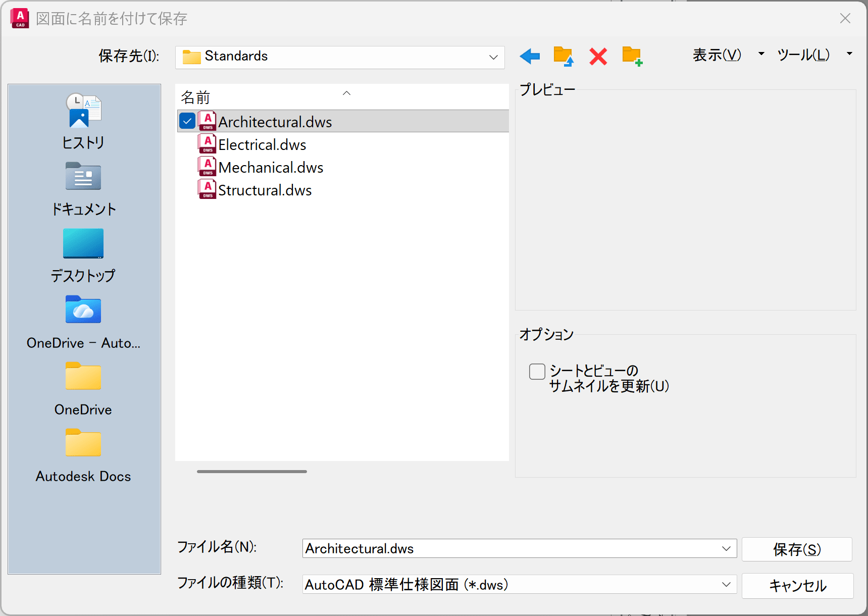Expand the 保存先 Standards folder dropdown
Screen dimensions: 868x616
tap(493, 57)
